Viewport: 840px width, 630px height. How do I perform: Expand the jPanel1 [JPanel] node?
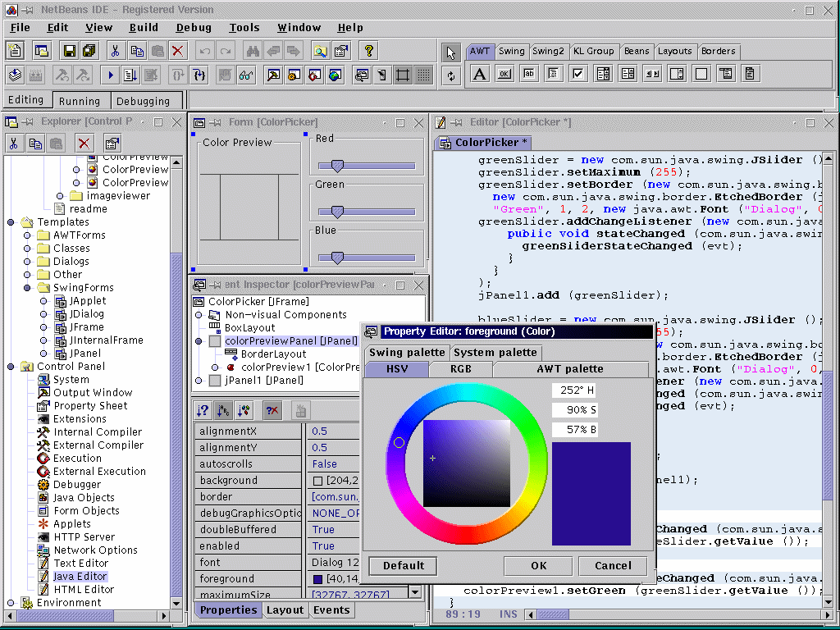tap(199, 381)
